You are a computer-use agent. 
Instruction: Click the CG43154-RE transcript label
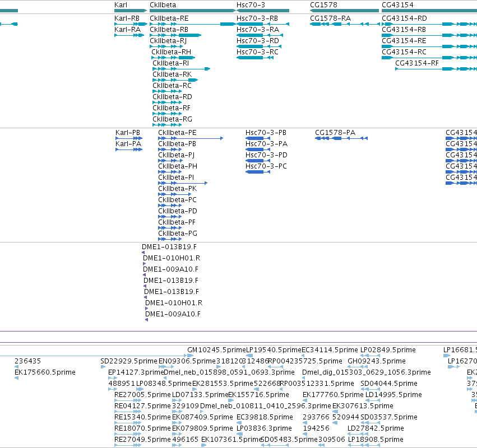click(x=404, y=41)
